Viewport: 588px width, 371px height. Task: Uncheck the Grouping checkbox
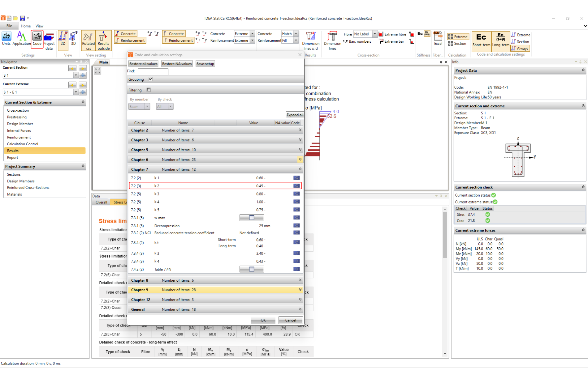[151, 79]
